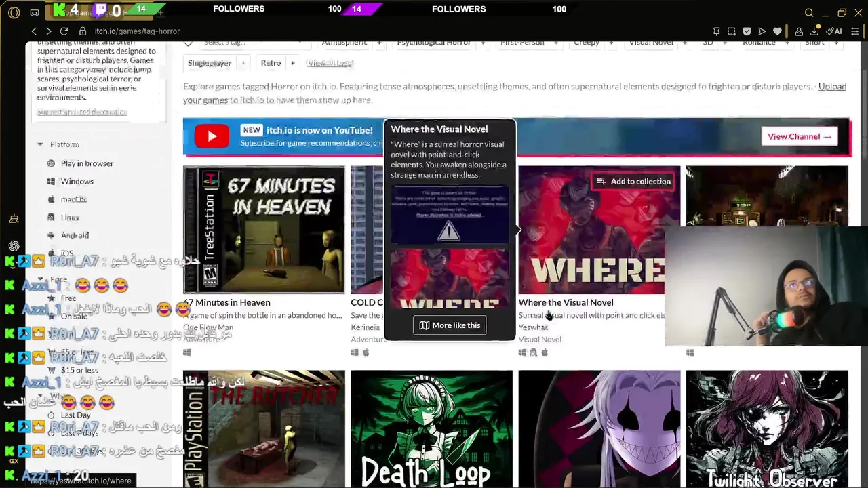Open the Opera main menu logo
The width and height of the screenshot is (868, 488).
tap(14, 13)
